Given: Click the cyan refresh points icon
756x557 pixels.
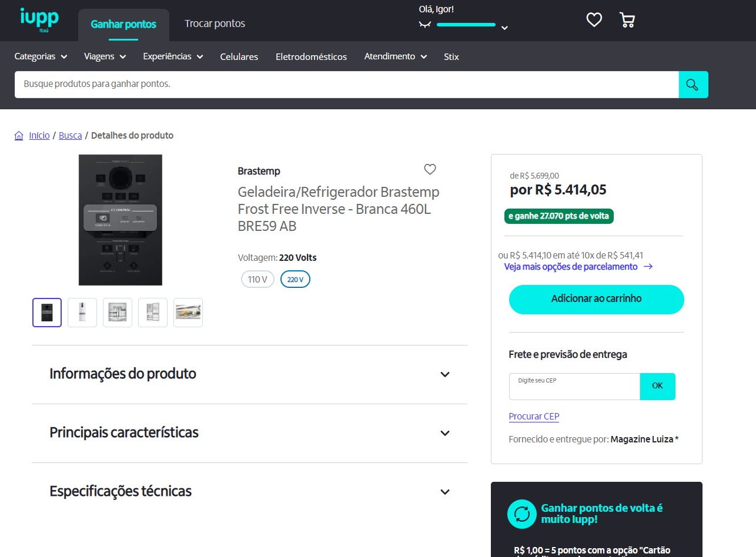Looking at the screenshot, I should (521, 514).
